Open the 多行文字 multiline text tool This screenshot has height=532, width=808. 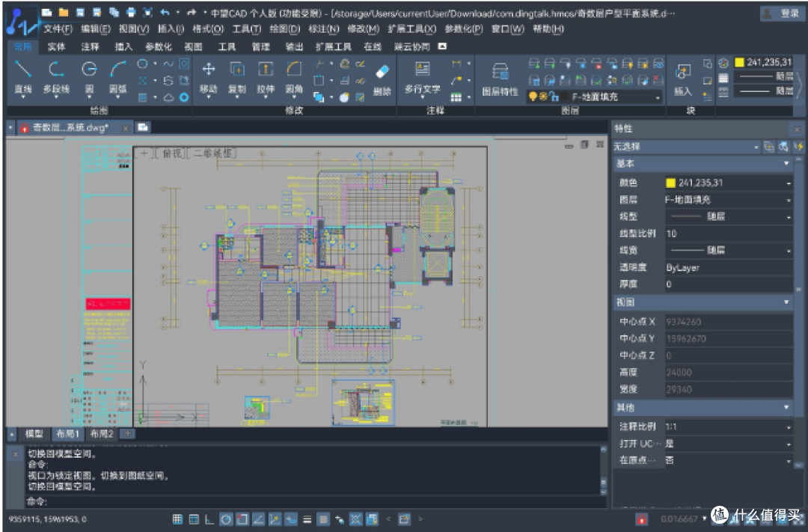coord(422,77)
